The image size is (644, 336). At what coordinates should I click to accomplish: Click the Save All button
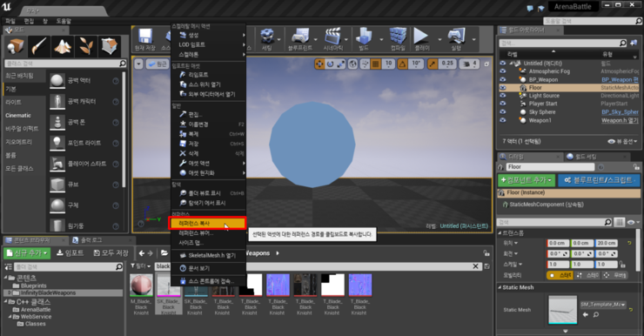click(111, 253)
